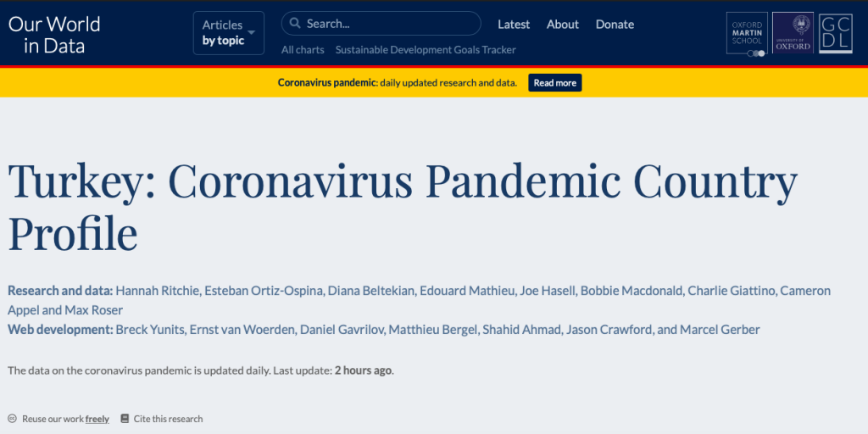Click the Turkey Coronavirus Pandemic Country Profile heading
Screen dimensions: 868x434
coord(403,206)
